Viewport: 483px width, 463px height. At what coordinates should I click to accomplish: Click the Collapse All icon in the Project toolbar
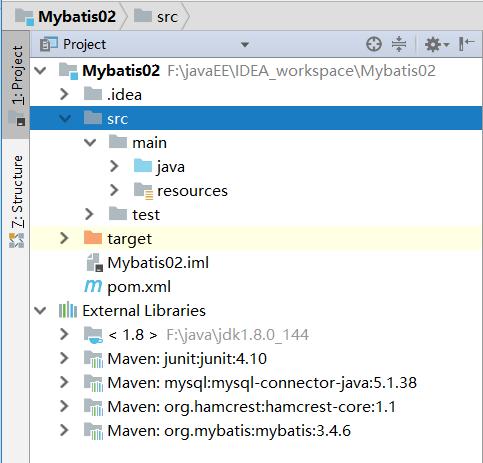[399, 44]
